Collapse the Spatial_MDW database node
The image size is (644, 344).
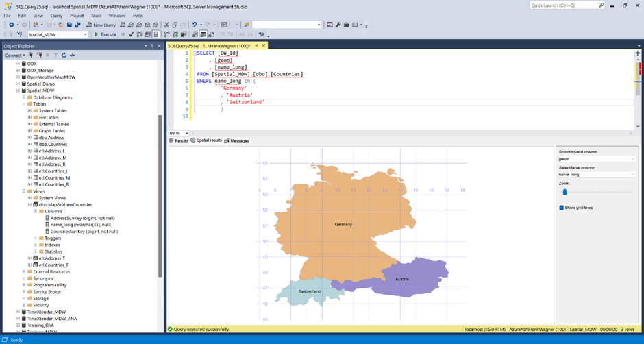(18, 90)
